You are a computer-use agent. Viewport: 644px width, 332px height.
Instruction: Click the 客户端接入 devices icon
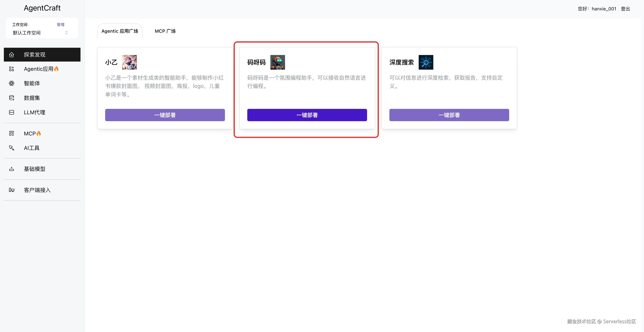tap(12, 190)
